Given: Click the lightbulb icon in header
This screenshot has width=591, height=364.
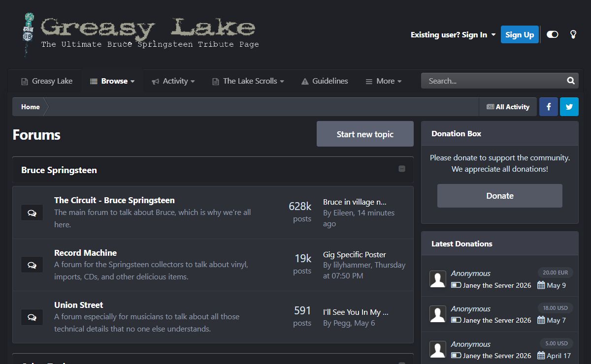Looking at the screenshot, I should pyautogui.click(x=573, y=34).
